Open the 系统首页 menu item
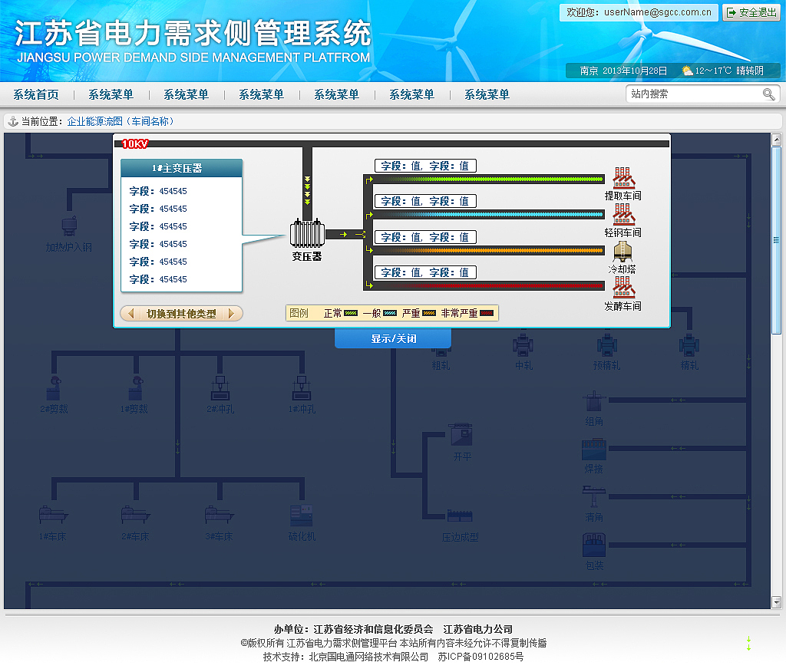The image size is (786, 672). pos(35,93)
